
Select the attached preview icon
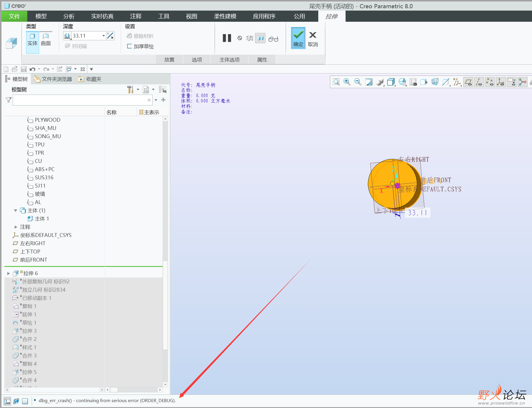click(260, 38)
